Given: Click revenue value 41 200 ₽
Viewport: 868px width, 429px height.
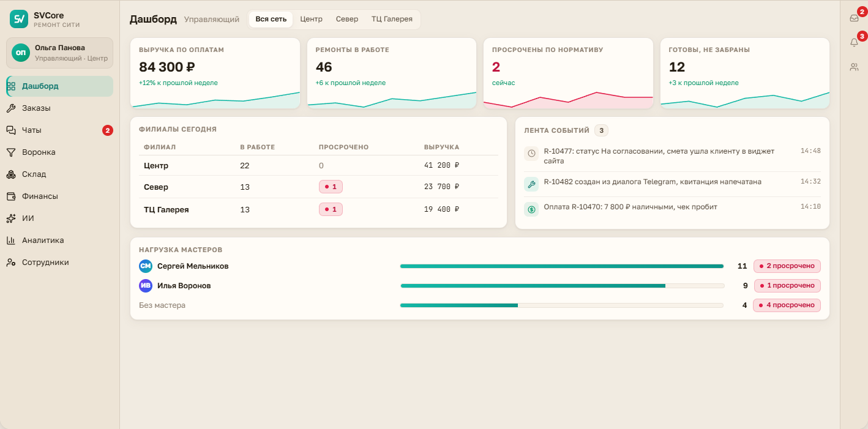Looking at the screenshot, I should coord(441,165).
